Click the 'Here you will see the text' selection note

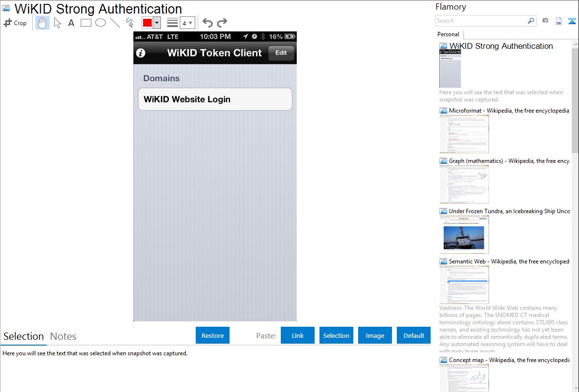[x=95, y=353]
